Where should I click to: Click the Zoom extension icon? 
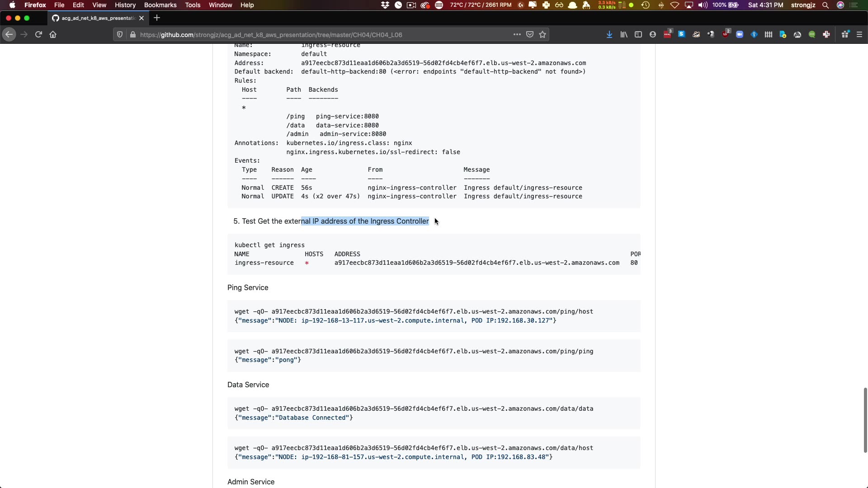[x=740, y=34]
